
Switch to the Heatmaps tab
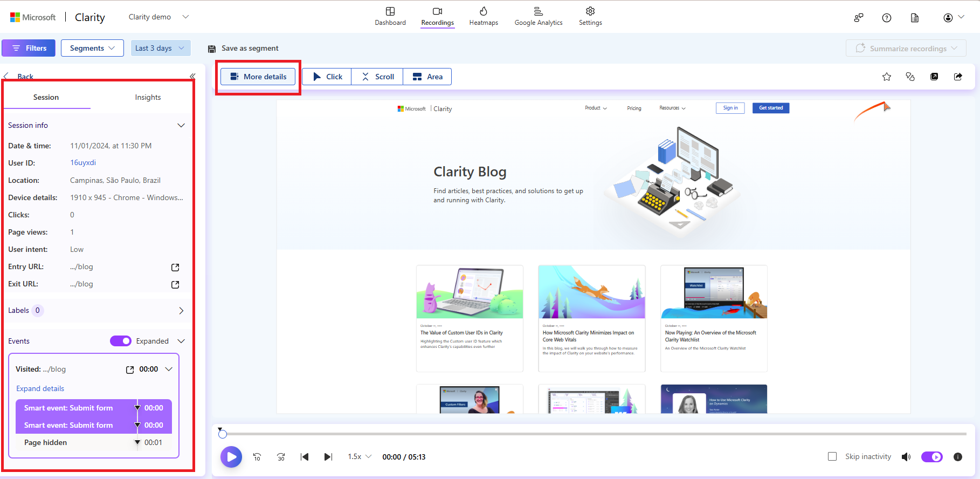click(x=484, y=16)
